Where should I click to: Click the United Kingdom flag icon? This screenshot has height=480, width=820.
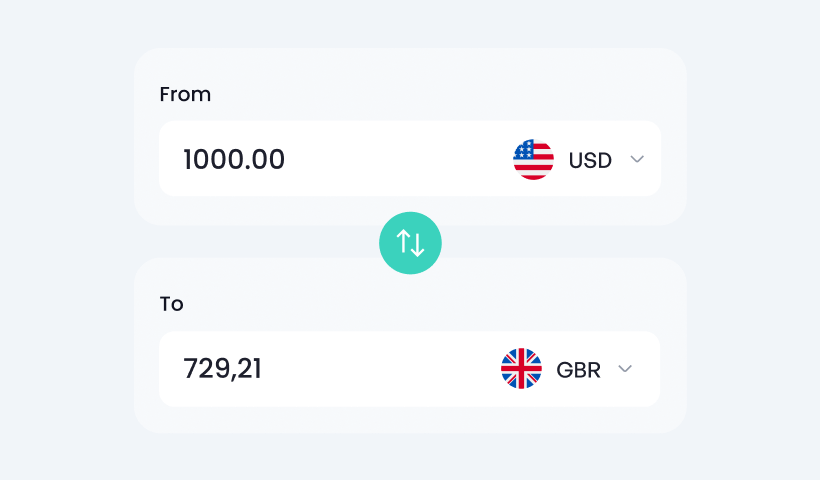[x=521, y=369]
